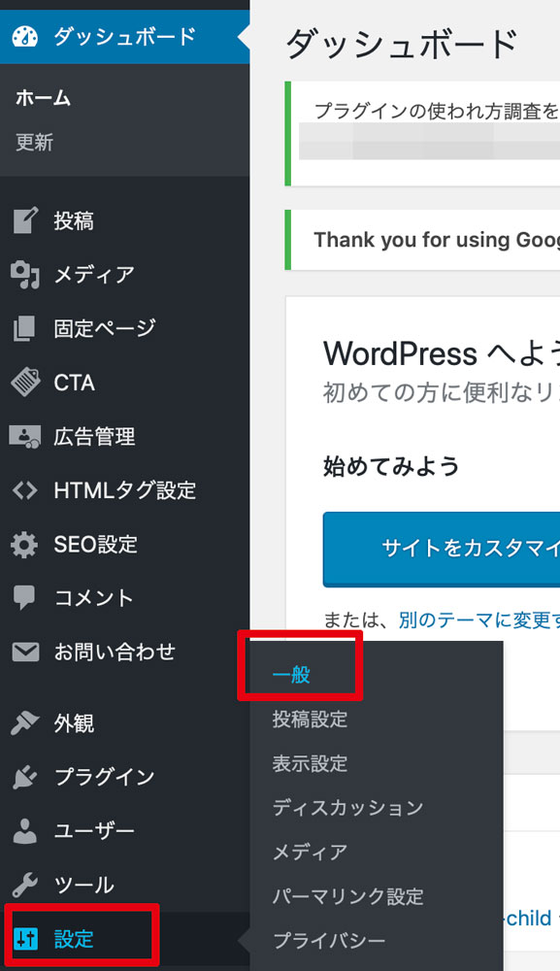Click the プラグインの使われ方調査 notice text

(436, 111)
